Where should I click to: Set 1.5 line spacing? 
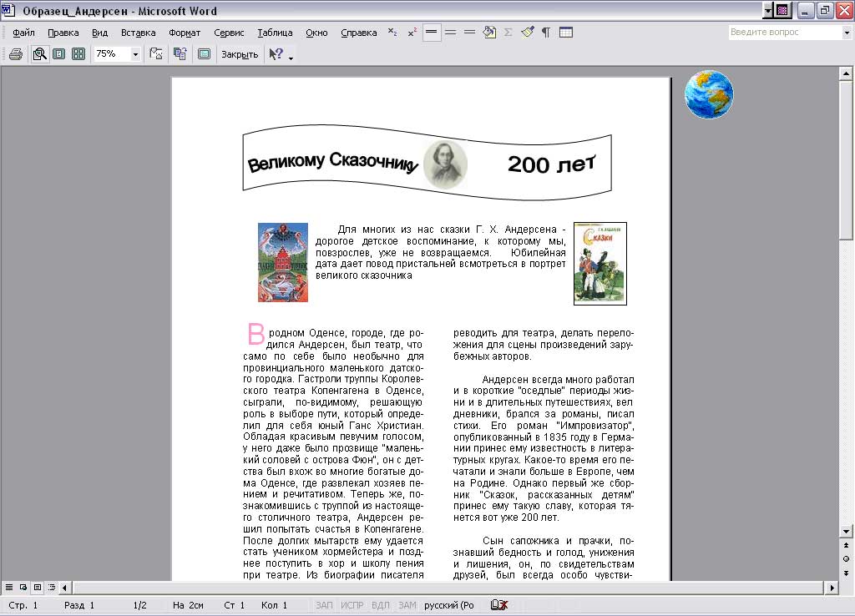(x=450, y=33)
